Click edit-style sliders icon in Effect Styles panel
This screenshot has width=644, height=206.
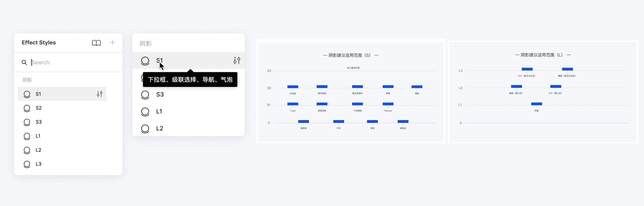(x=99, y=94)
